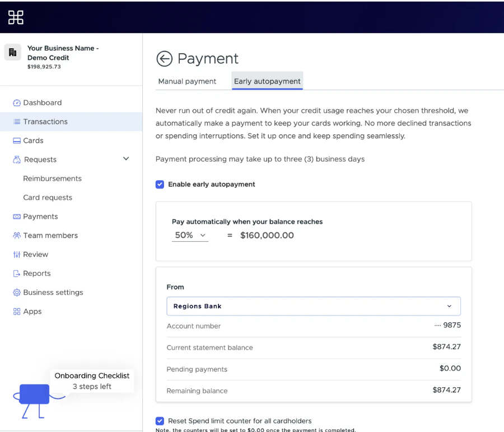Open the 50% threshold dropdown
Screen dimensions: 504x432
pyautogui.click(x=190, y=235)
